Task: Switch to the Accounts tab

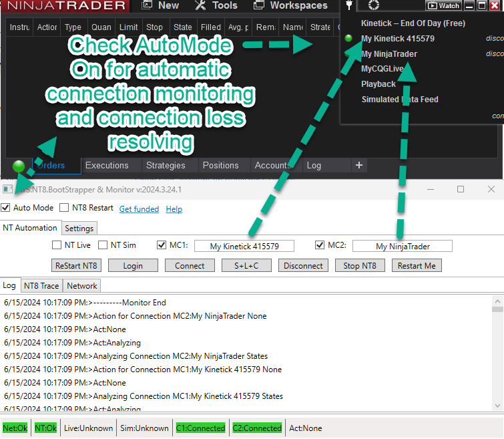Action: click(272, 166)
